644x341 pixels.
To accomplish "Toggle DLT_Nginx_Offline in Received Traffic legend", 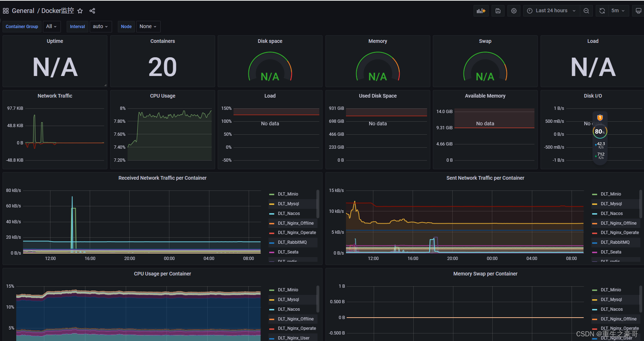I will click(296, 223).
